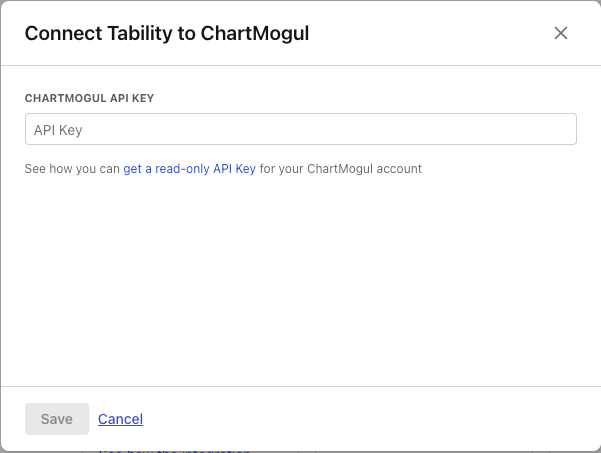The image size is (601, 453).
Task: Open the 'get a read-only API Key' link
Action: [189, 169]
